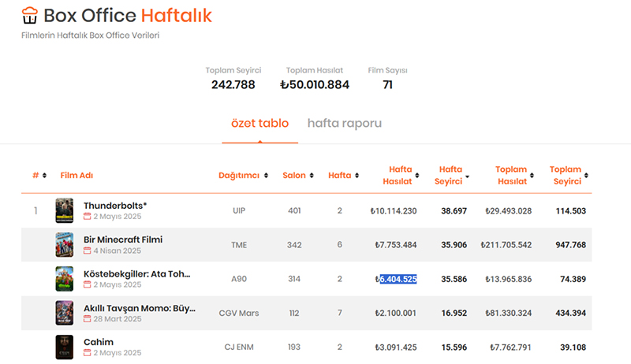
Task: Click sort arrows beside the # column
Action: (44, 175)
